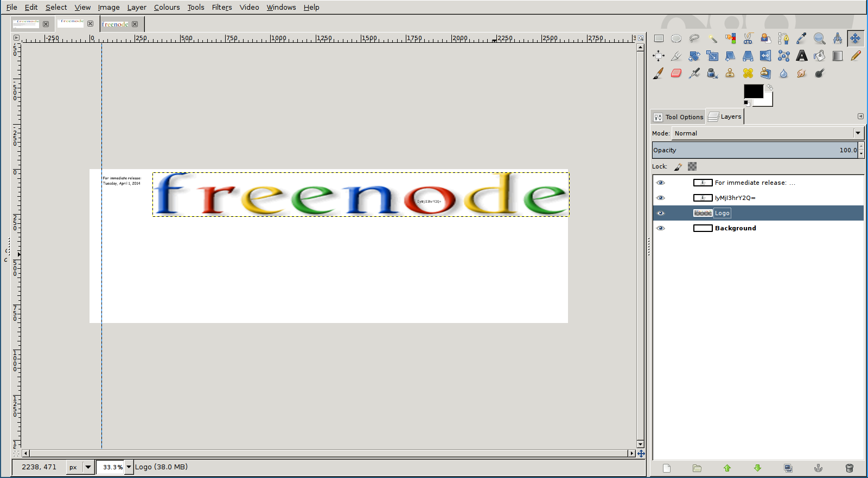Open the layer Mode dropdown

(x=767, y=133)
